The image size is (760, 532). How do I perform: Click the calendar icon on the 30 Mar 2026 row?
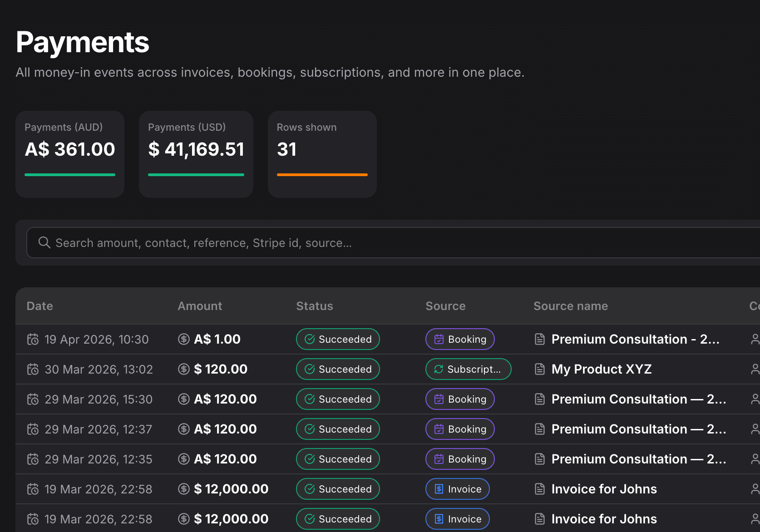[33, 369]
